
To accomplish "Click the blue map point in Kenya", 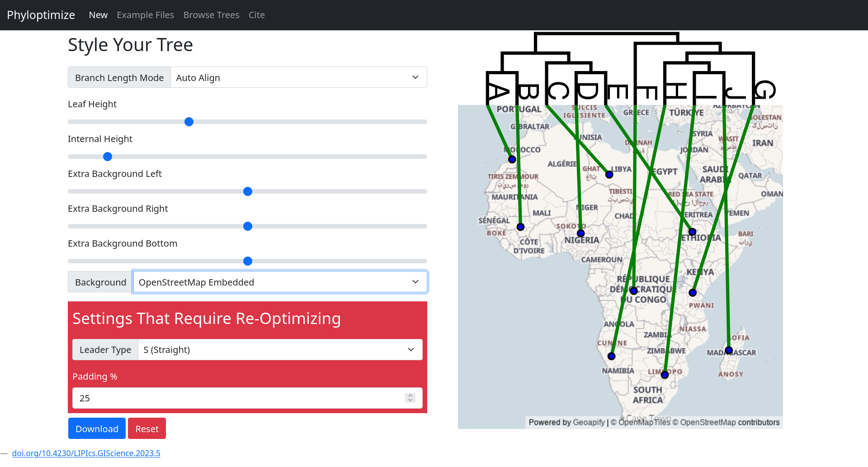I will [693, 293].
